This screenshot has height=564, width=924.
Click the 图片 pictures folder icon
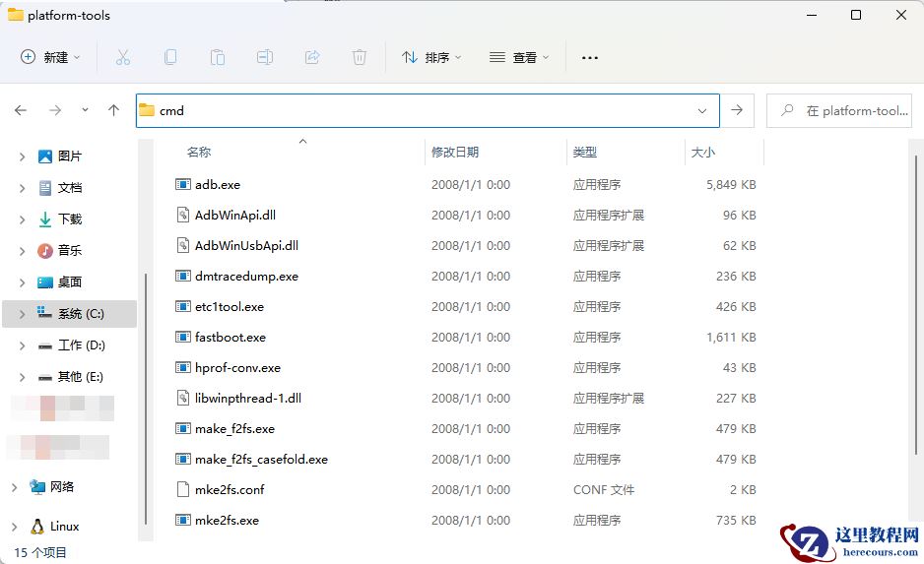pyautogui.click(x=45, y=157)
